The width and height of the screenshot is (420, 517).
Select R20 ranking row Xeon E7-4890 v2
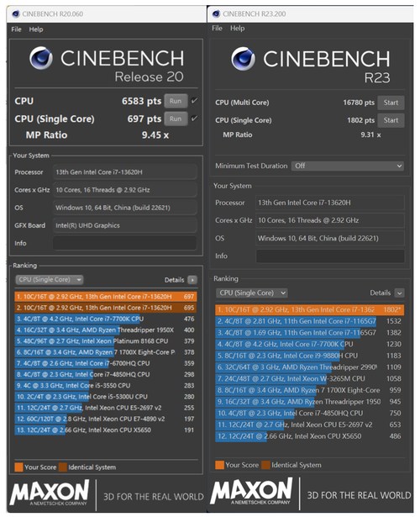coord(106,419)
